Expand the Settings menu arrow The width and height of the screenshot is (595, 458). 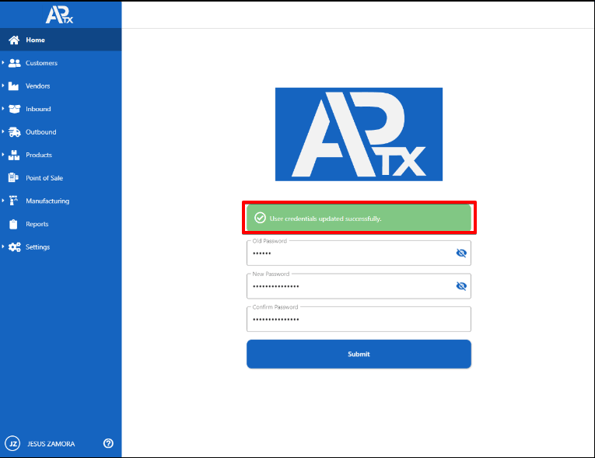tap(3, 247)
